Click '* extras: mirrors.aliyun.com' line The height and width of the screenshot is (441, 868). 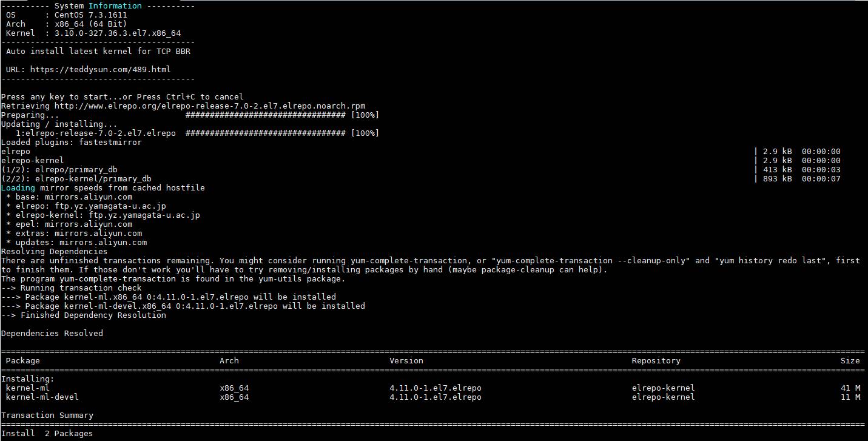[x=74, y=234]
